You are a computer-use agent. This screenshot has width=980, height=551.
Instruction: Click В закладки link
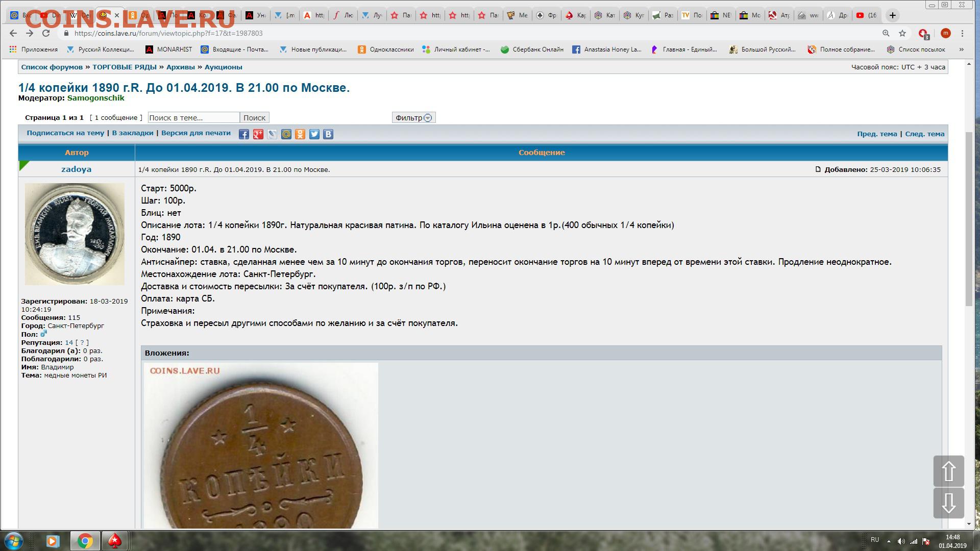tap(133, 133)
